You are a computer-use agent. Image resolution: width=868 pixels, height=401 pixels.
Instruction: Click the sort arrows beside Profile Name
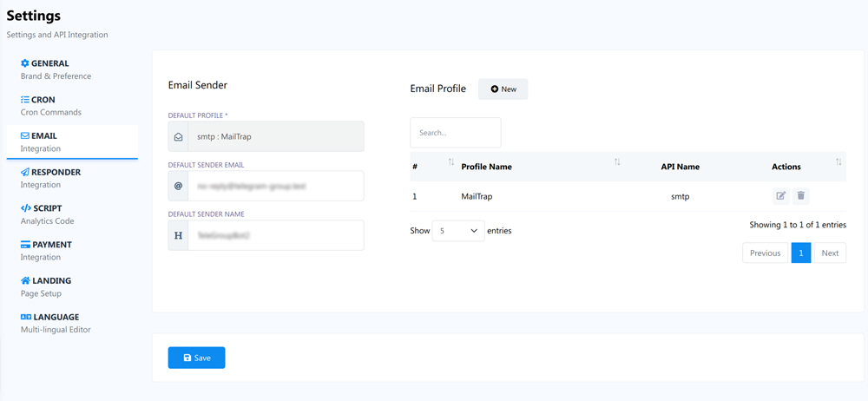tap(617, 162)
